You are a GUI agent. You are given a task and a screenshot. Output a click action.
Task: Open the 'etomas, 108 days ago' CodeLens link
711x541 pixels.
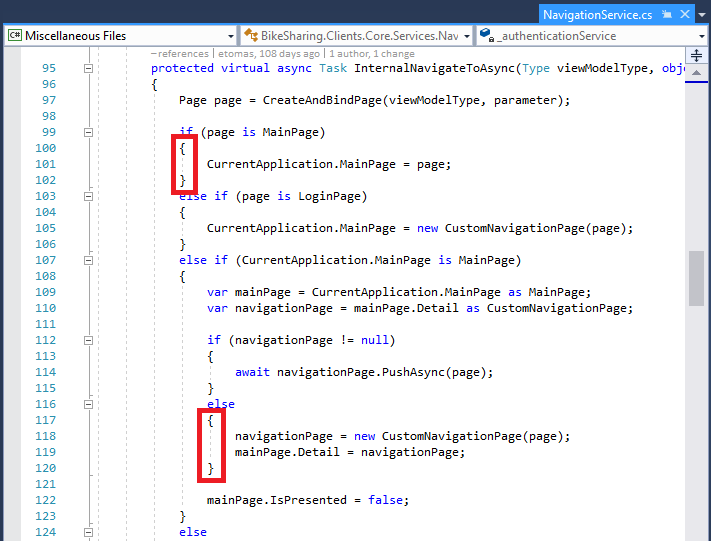[269, 54]
